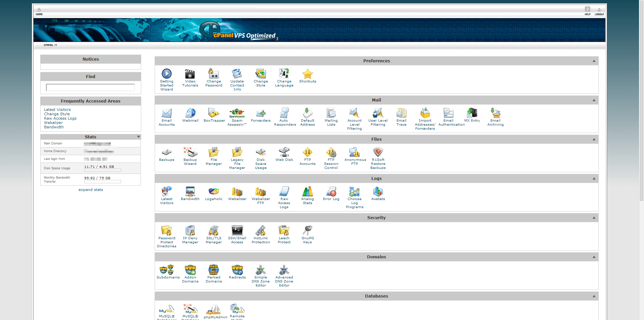Open GnuPG Keys

(308, 231)
